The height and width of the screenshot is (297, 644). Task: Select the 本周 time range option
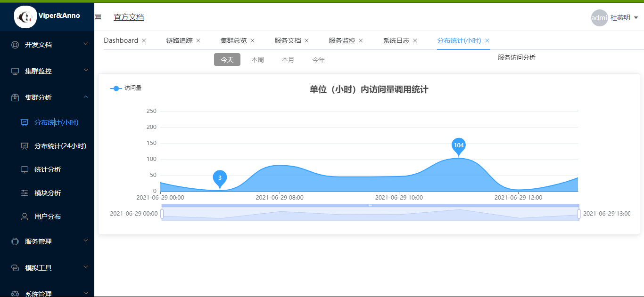257,59
